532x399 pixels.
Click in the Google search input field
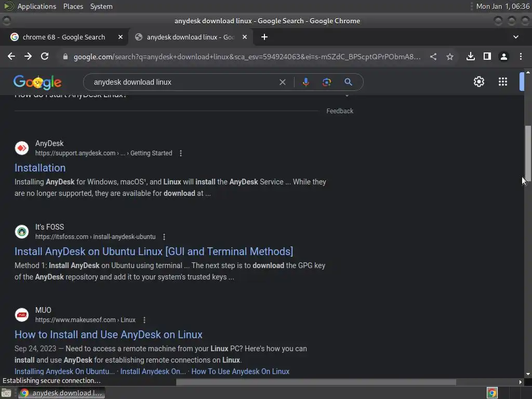tap(183, 82)
